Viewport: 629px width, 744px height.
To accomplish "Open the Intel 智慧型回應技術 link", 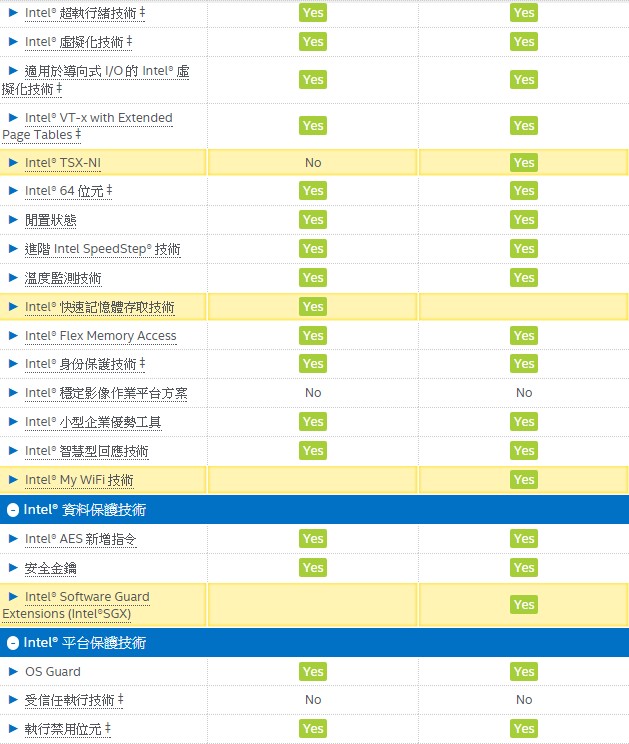I will coord(87,451).
